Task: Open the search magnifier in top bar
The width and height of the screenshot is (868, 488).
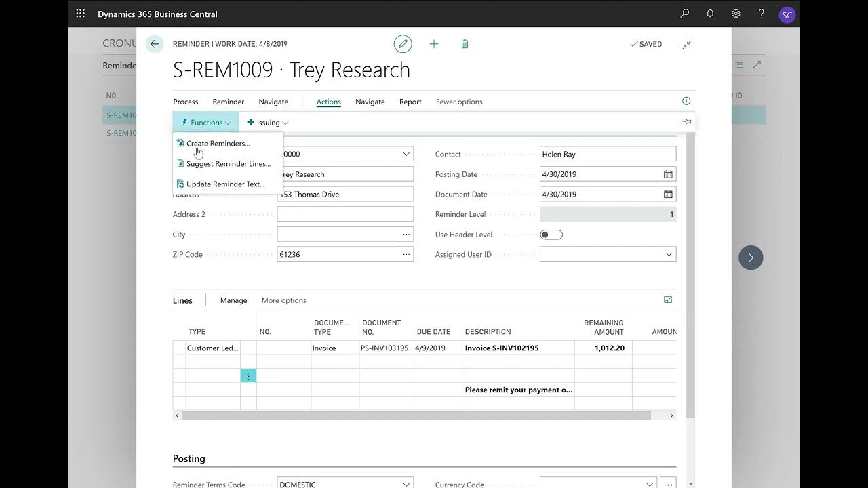Action: (685, 14)
